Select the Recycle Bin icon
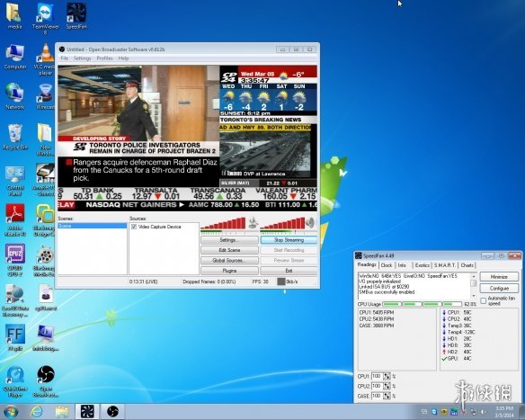Screen dimensions: 525x420 tap(15, 137)
